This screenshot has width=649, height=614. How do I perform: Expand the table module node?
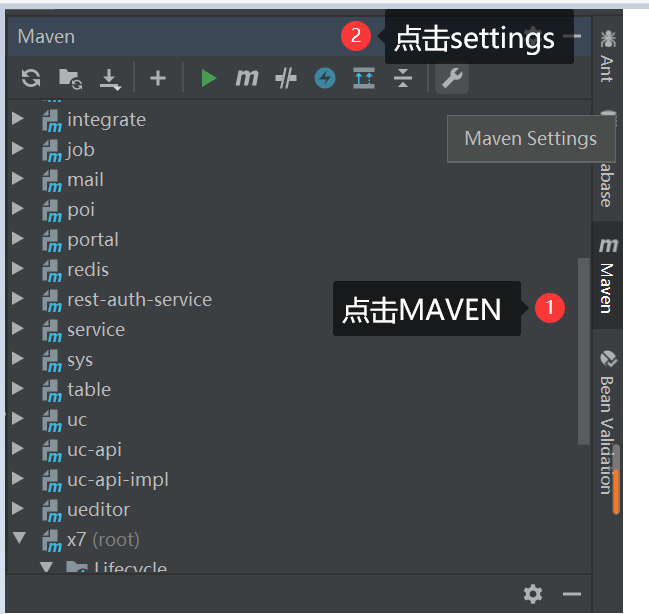(x=18, y=388)
